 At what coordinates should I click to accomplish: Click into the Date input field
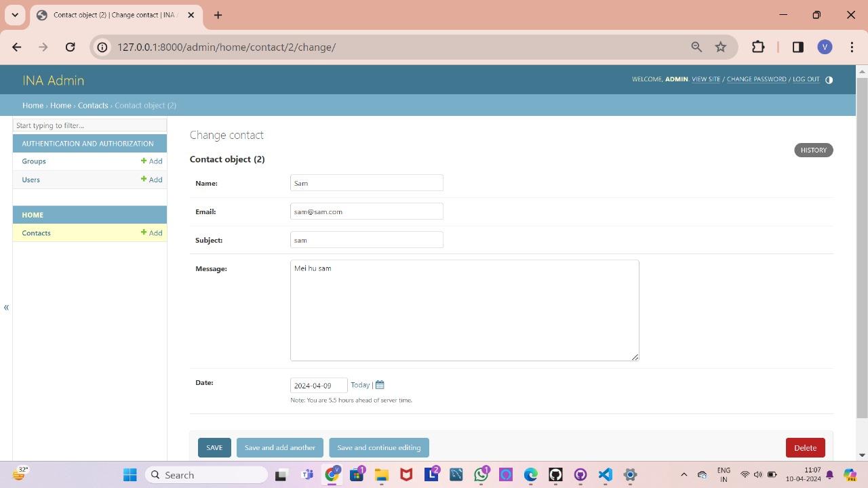point(319,385)
